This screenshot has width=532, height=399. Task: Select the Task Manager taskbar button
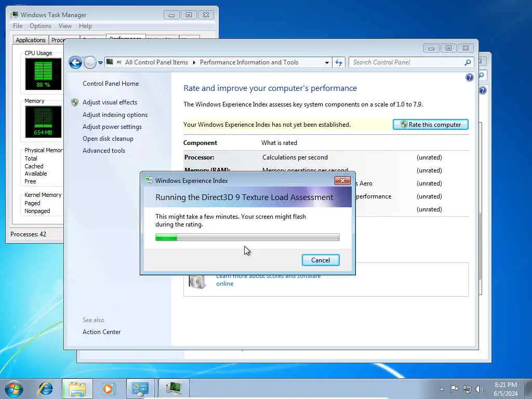pyautogui.click(x=174, y=389)
